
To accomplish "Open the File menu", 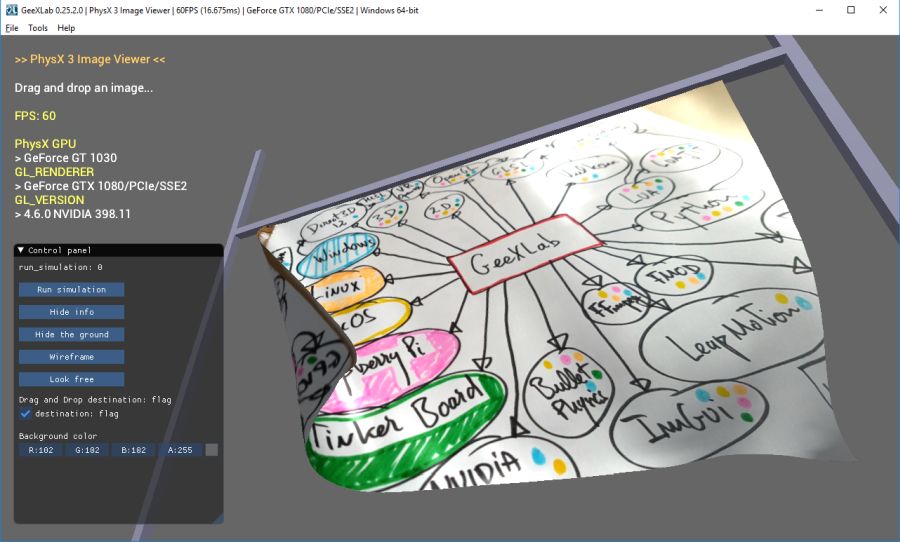I will (x=12, y=28).
